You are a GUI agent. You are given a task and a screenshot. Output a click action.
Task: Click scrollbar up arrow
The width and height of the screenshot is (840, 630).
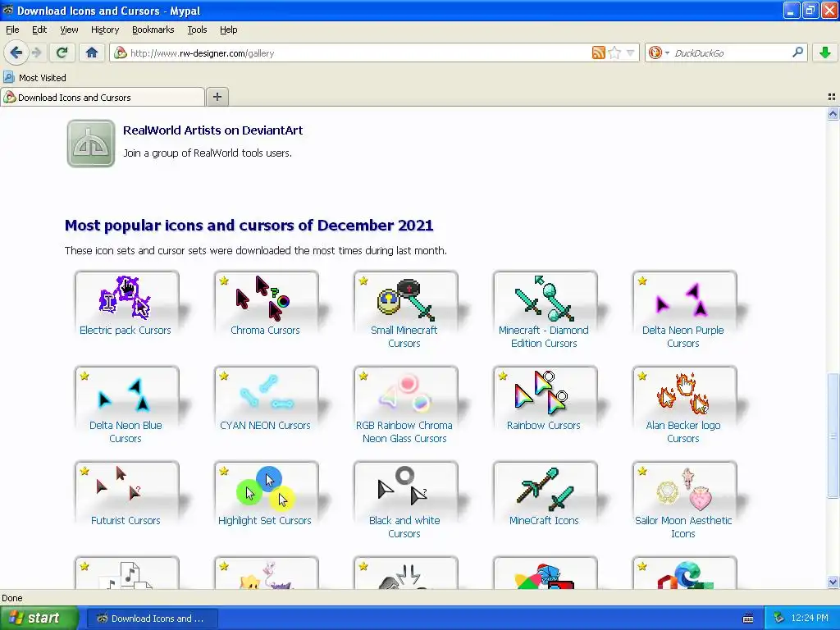click(x=833, y=113)
